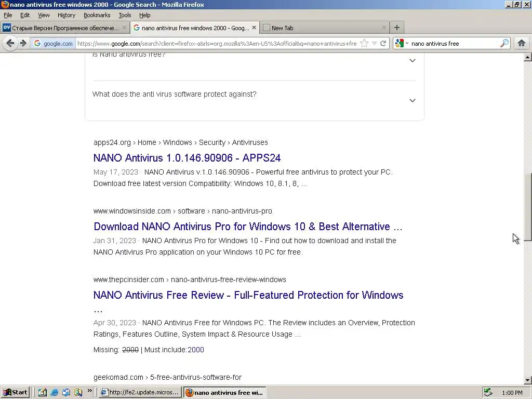This screenshot has height=399, width=532.
Task: Click the vertical scrollbar thumb
Action: (528, 207)
